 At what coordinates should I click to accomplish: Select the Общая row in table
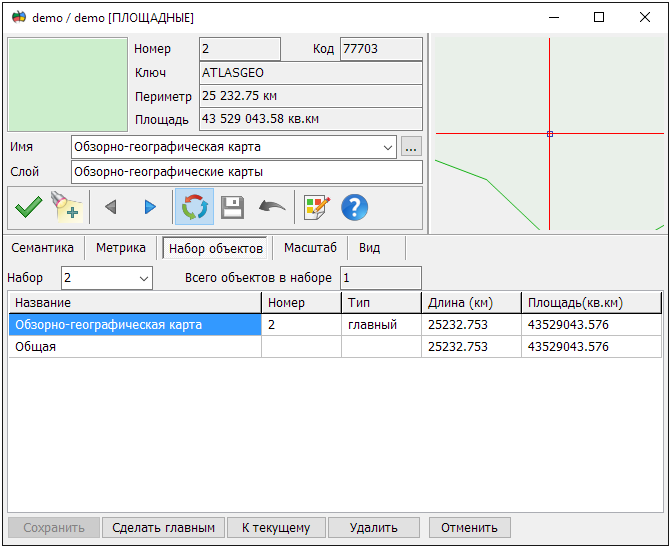pyautogui.click(x=134, y=346)
